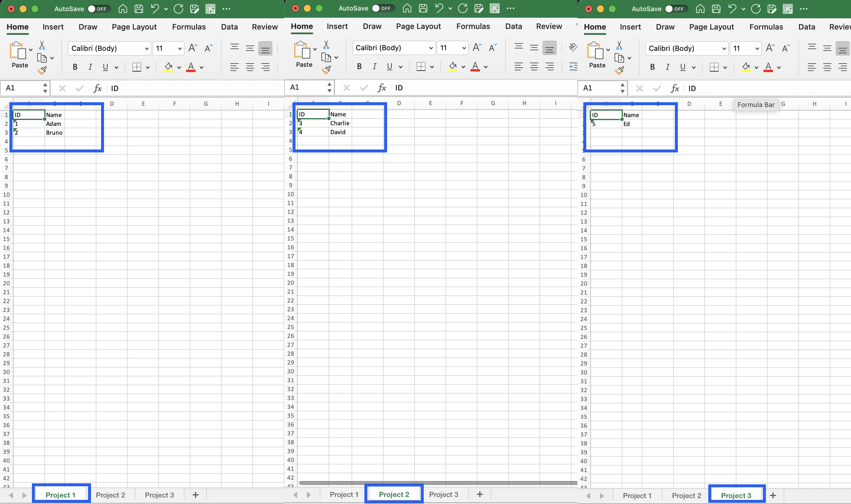Toggle the AutoSave switch in the middle window
Screen dimensions: 851x504
click(x=383, y=8)
